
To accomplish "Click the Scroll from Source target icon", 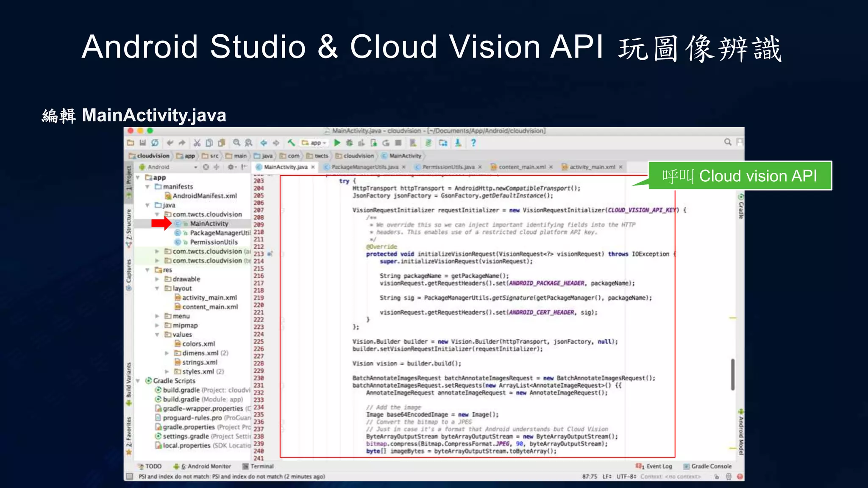I will point(206,167).
